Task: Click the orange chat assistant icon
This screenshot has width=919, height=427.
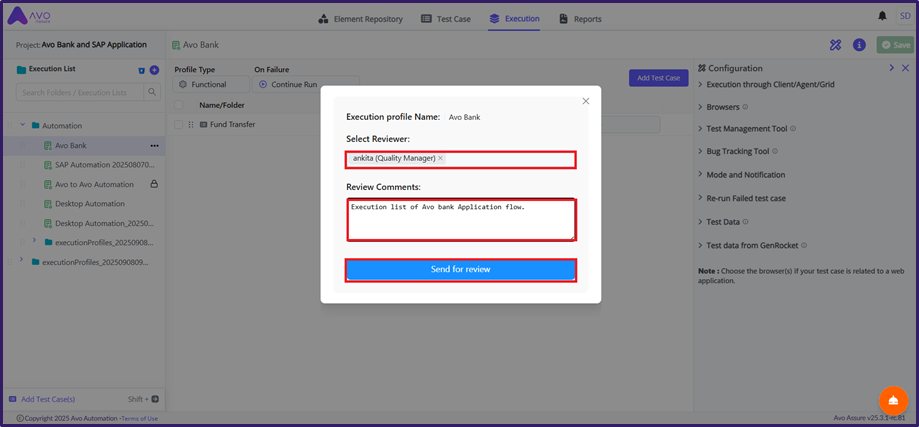Action: (893, 400)
